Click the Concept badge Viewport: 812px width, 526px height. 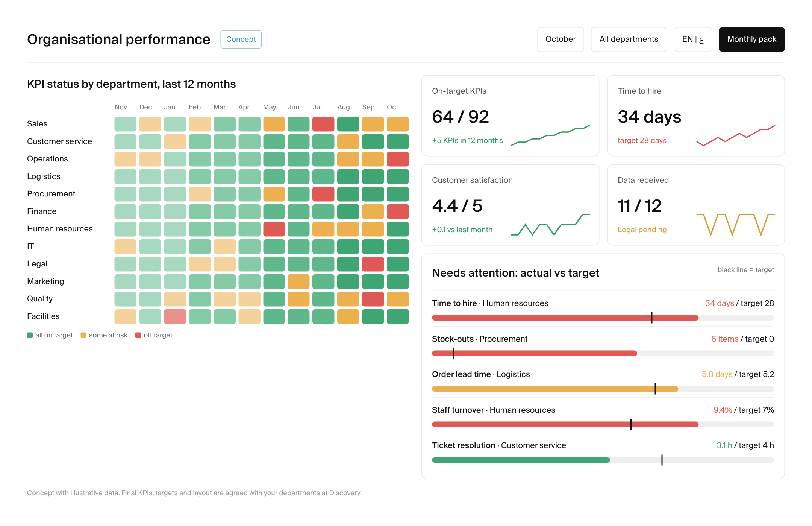tap(241, 39)
